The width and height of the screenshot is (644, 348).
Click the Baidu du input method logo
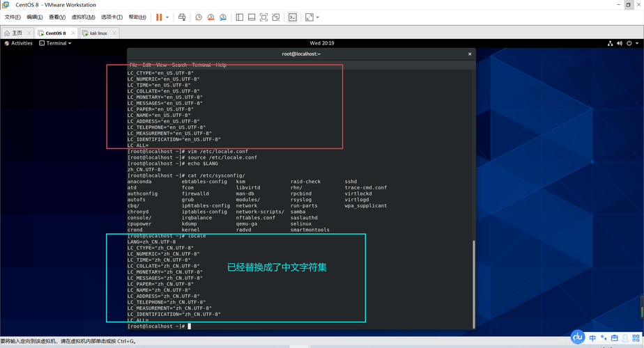[578, 337]
